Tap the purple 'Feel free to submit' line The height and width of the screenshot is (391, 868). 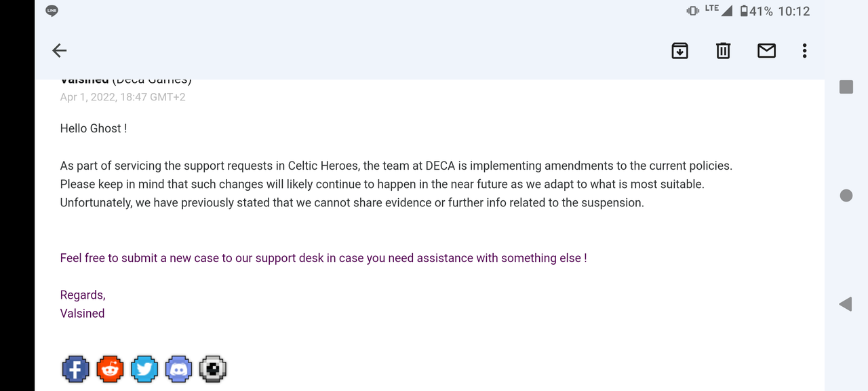[323, 258]
